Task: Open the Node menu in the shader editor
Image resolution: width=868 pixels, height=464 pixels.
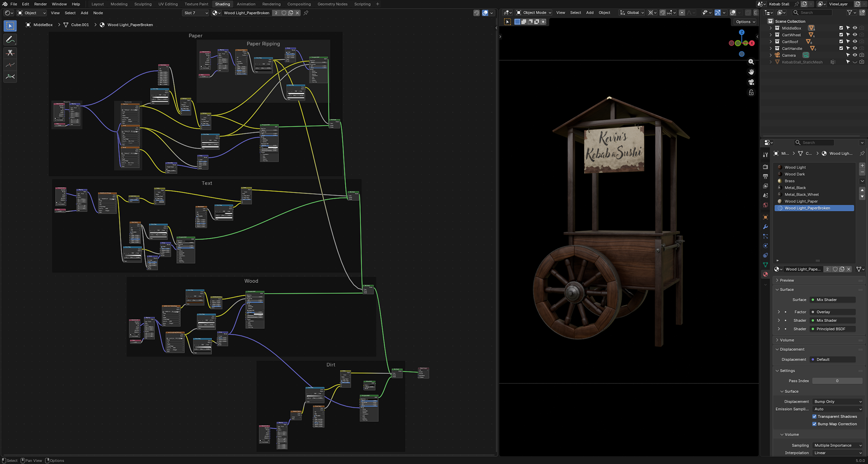Action: 98,13
